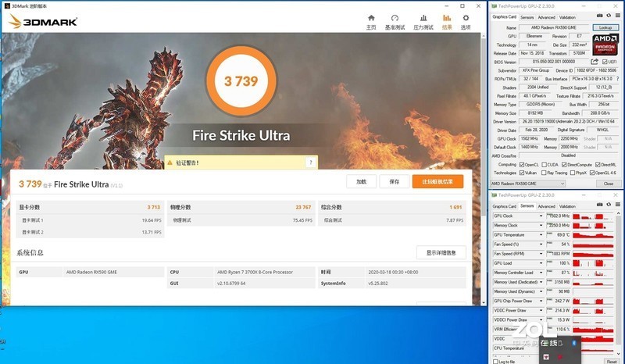Open Advanced tab in Sensors GPU-Z window
Screen dimensions: 625x364
click(x=546, y=206)
